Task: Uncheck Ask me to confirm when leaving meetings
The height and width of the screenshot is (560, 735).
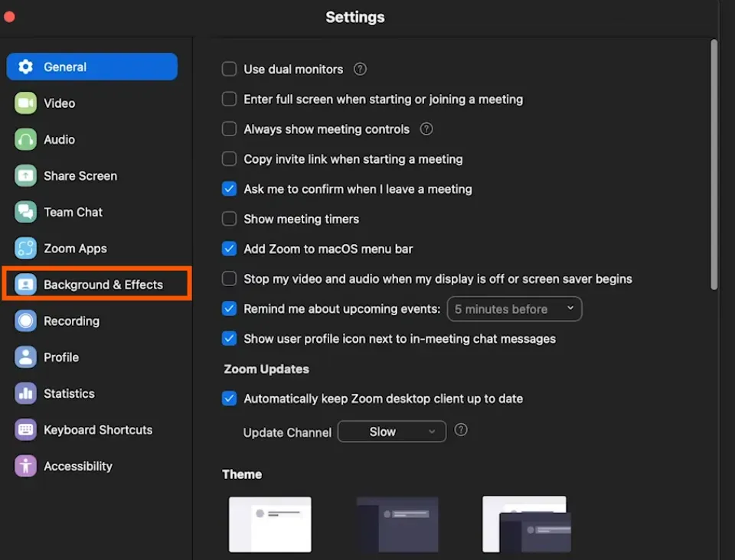Action: (x=228, y=189)
